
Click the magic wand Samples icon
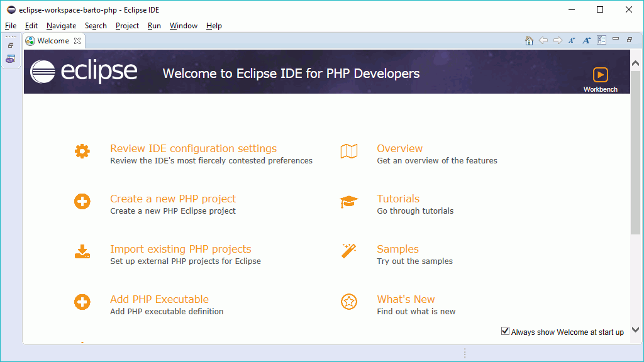pos(348,251)
